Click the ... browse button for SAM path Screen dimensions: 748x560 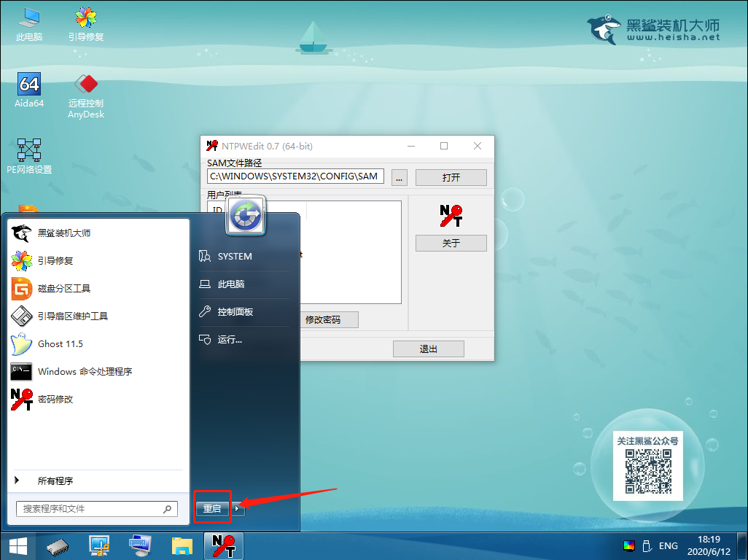400,177
